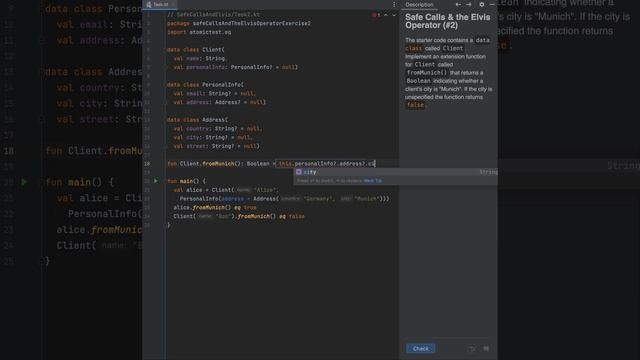The image size is (640, 360).
Task: Click the Check button
Action: (x=420, y=349)
